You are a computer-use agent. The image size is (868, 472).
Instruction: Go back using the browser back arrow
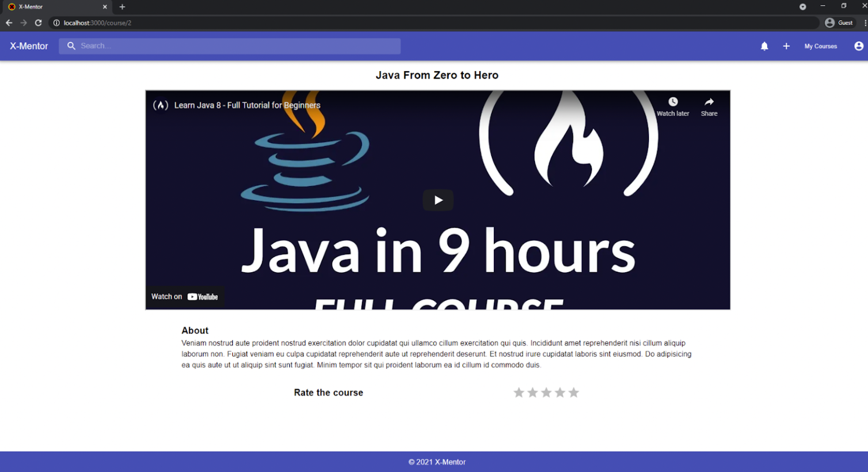pos(9,23)
